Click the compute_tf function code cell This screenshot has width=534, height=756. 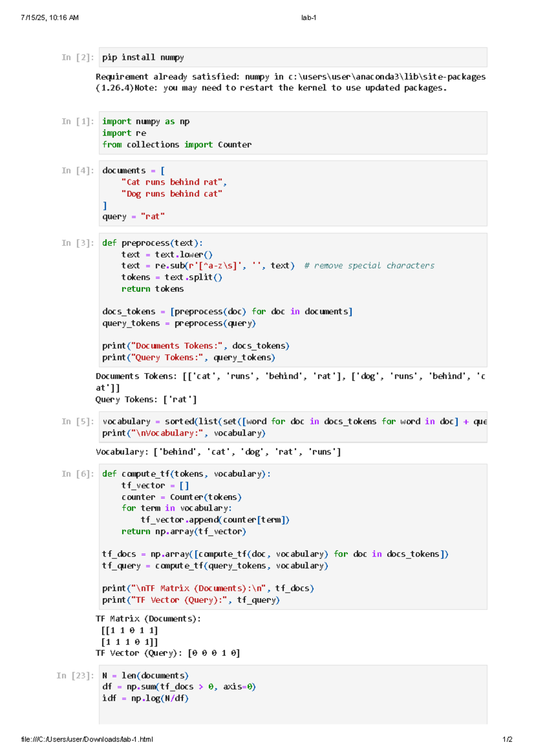pos(293,537)
